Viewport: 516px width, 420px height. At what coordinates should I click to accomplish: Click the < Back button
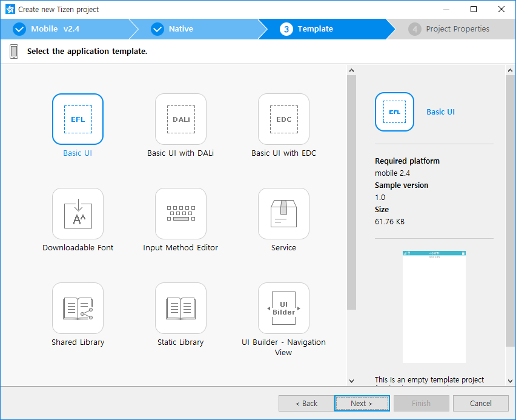pos(306,403)
